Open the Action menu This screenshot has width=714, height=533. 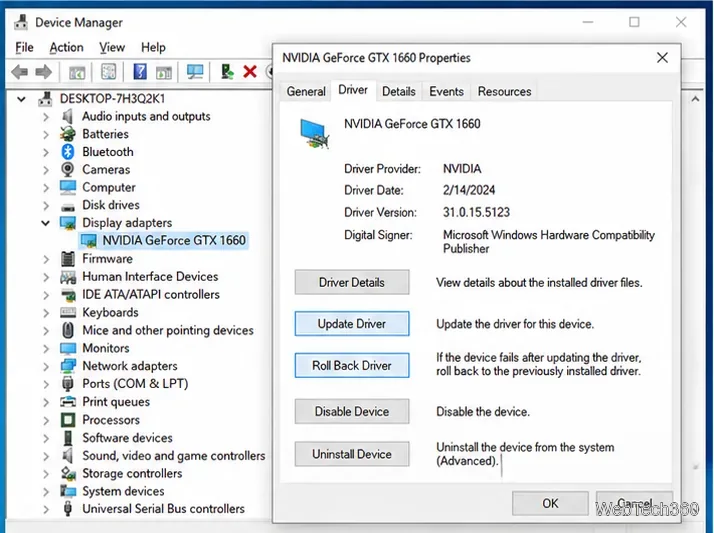(x=66, y=47)
